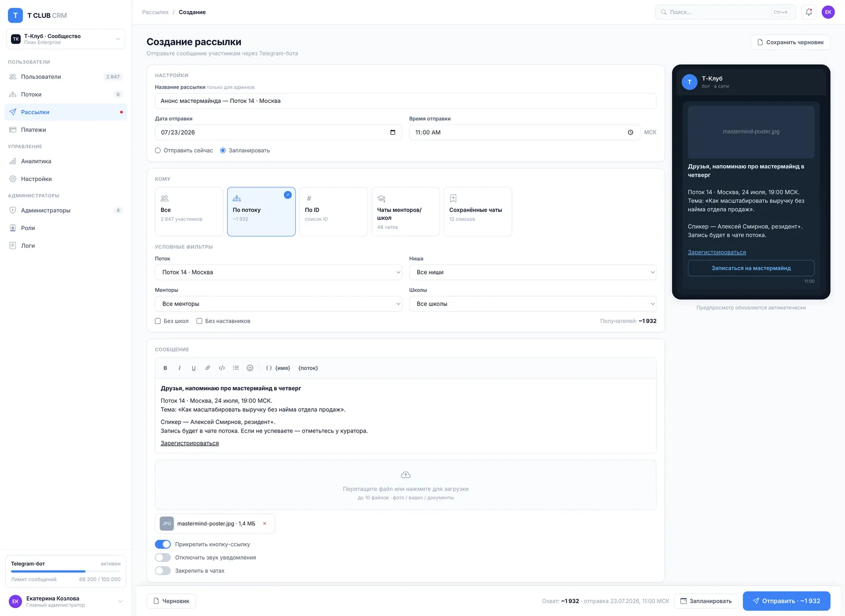Click Зарегистрироваться link in preview
The image size is (845, 616).
[x=717, y=252]
